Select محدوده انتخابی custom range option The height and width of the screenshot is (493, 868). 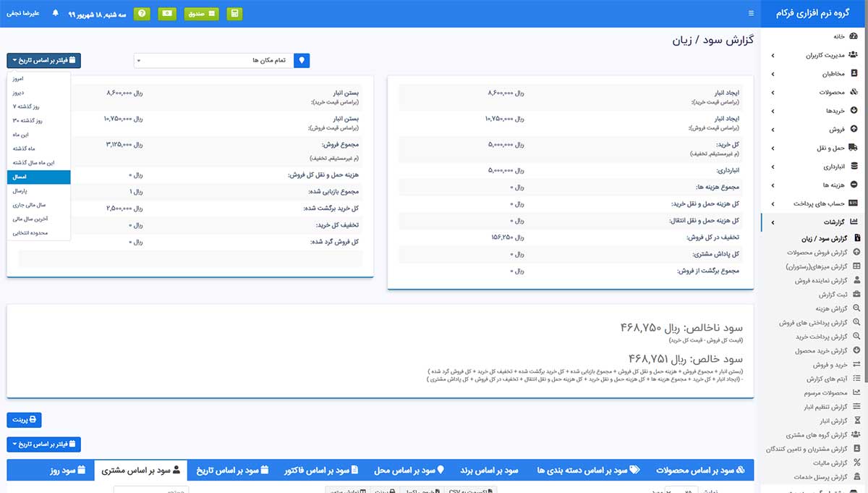[38, 233]
